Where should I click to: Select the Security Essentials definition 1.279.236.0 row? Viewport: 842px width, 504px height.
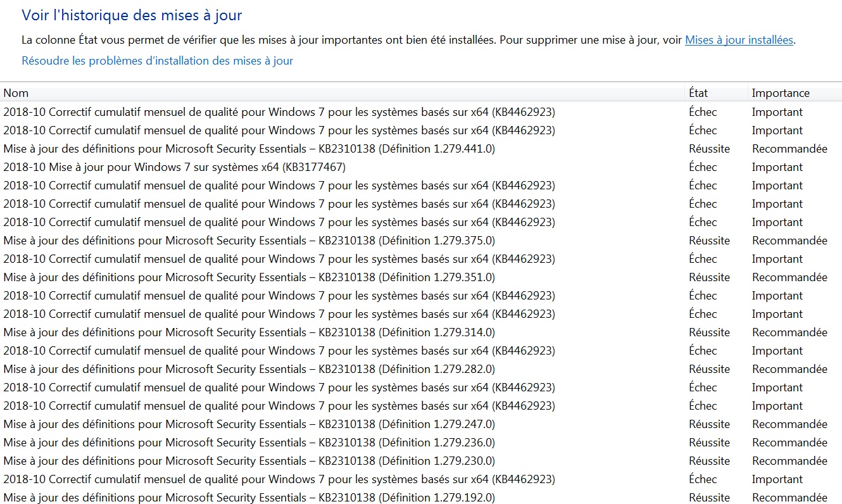(x=421, y=443)
